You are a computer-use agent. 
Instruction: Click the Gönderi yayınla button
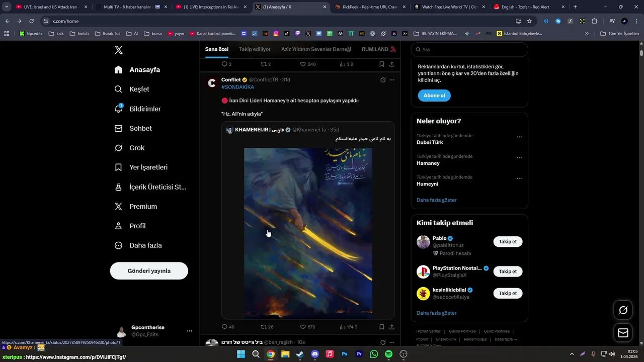(x=149, y=270)
